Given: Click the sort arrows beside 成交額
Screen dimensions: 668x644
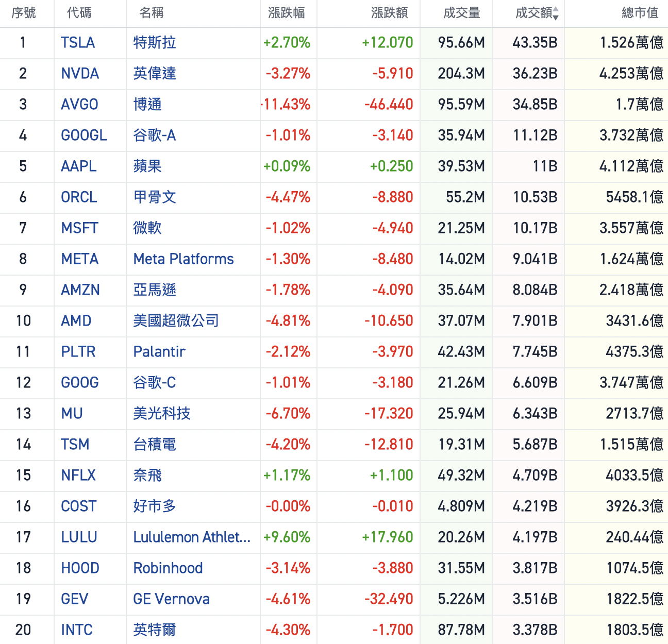Looking at the screenshot, I should [556, 13].
